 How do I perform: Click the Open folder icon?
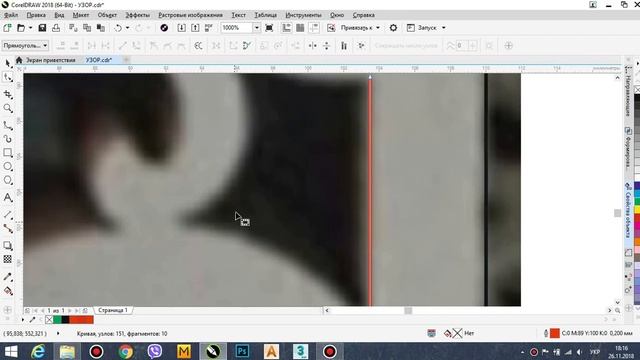coord(21,28)
